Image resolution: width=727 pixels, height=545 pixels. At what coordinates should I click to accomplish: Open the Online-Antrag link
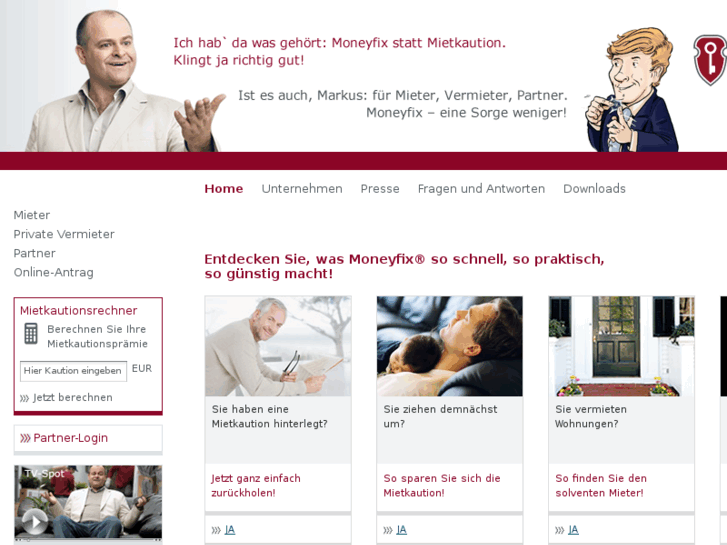[x=54, y=272]
